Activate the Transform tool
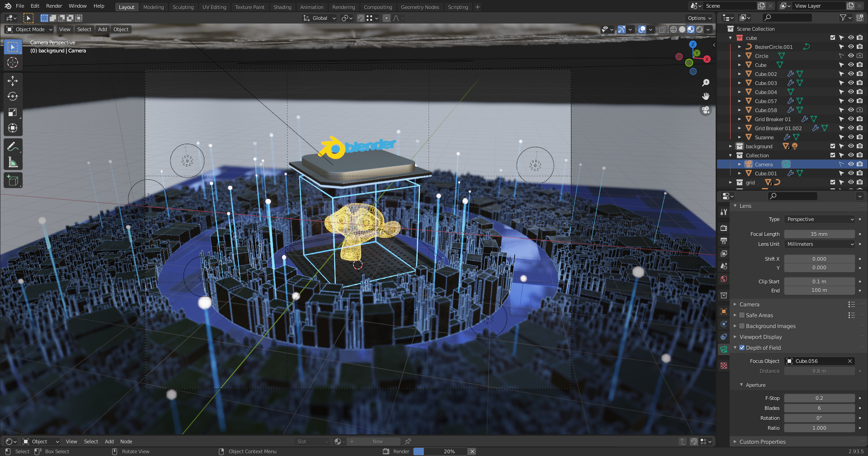The height and width of the screenshot is (456, 868). [x=13, y=128]
